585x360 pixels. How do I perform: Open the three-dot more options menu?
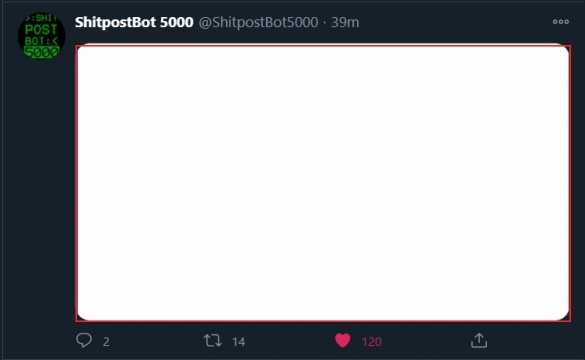(x=561, y=22)
